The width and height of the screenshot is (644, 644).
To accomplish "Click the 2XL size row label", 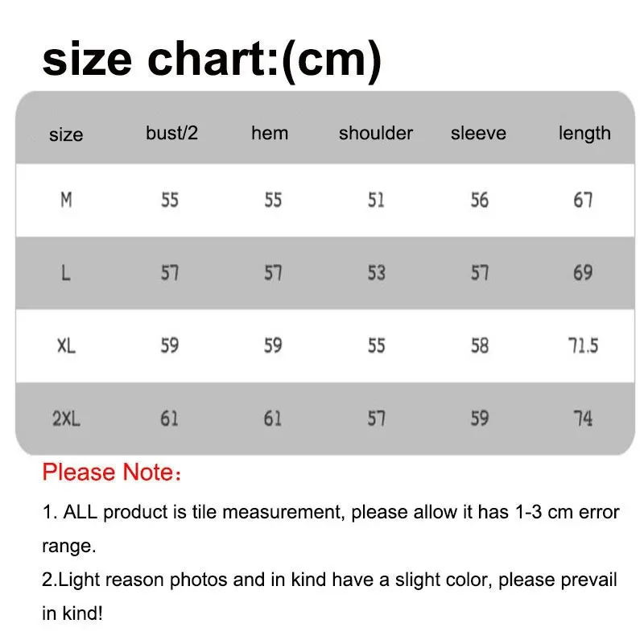I will point(66,419).
